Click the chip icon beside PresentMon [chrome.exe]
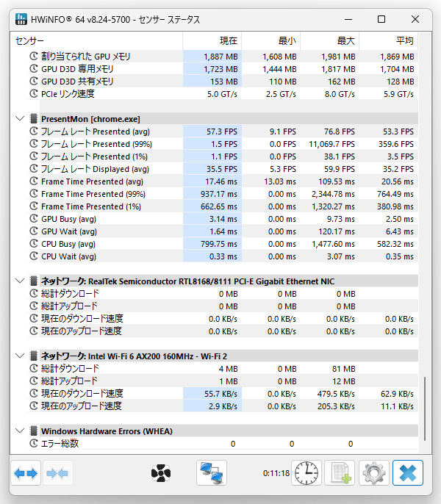Screen dimensions: 441x504 pos(34,119)
